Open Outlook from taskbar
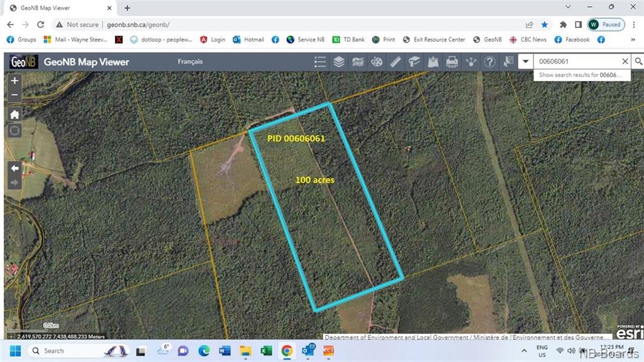 [308, 351]
